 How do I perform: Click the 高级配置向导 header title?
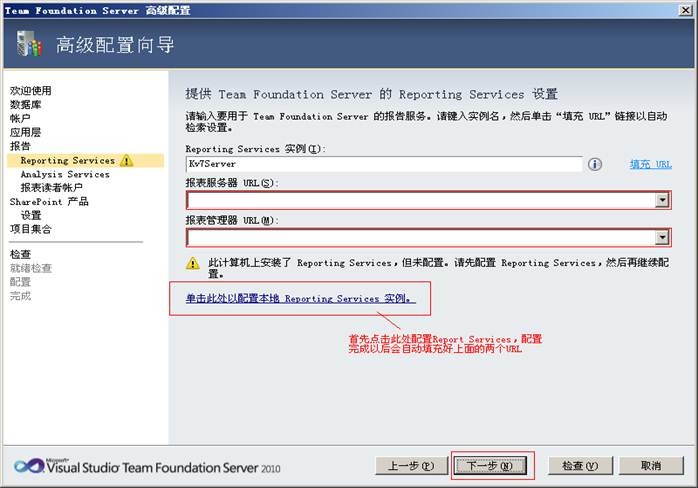[115, 45]
